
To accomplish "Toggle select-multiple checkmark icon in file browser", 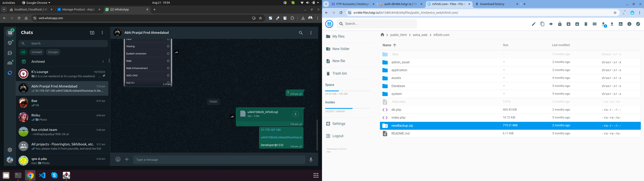I will 638,24.
